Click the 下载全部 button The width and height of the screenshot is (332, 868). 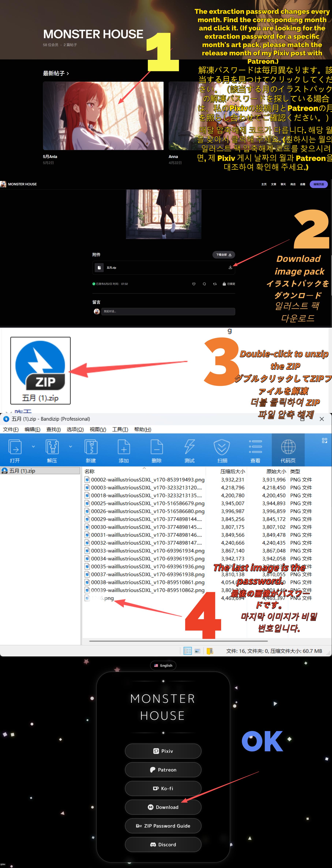[224, 255]
